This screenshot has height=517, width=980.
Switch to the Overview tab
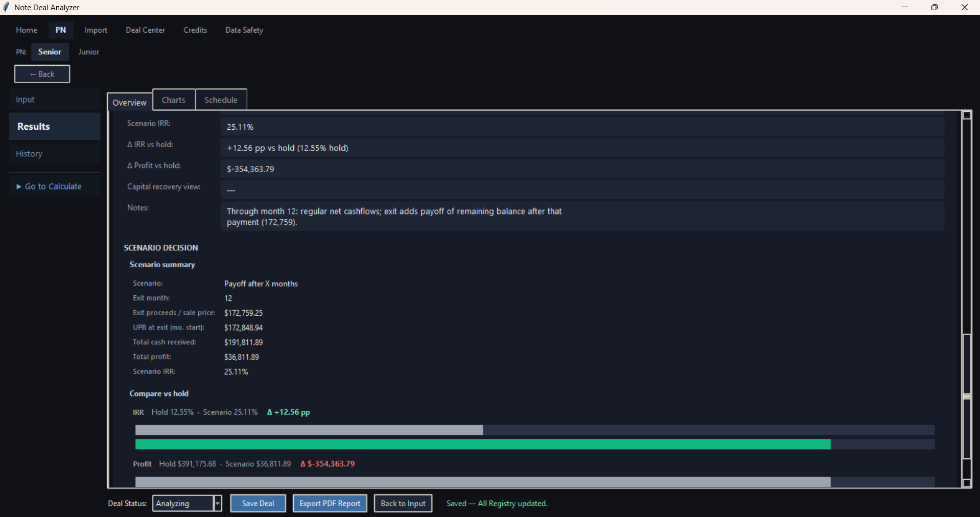(x=130, y=102)
